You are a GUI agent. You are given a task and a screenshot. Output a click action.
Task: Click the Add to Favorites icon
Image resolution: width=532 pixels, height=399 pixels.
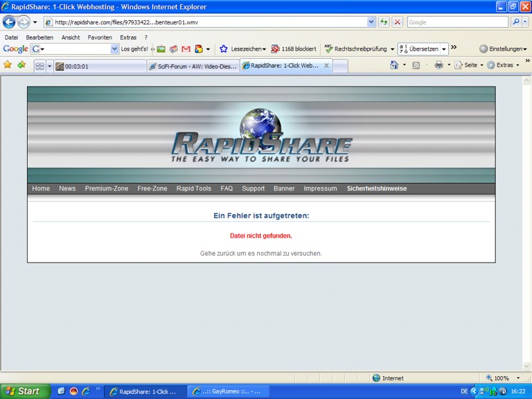coord(21,65)
